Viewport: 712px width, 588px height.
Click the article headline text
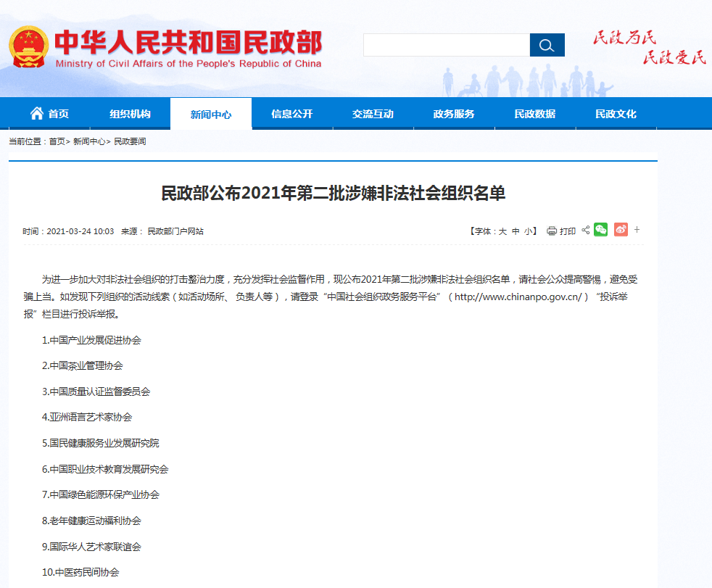click(x=334, y=193)
